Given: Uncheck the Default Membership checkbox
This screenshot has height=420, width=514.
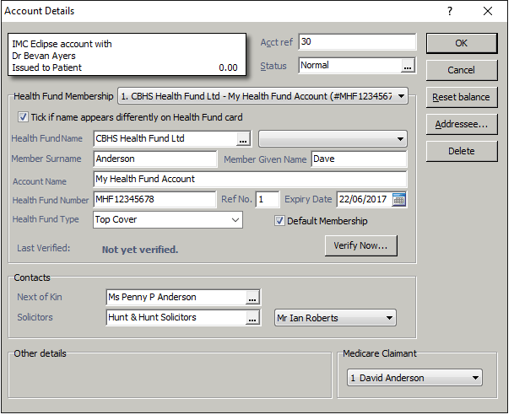Looking at the screenshot, I should (280, 221).
